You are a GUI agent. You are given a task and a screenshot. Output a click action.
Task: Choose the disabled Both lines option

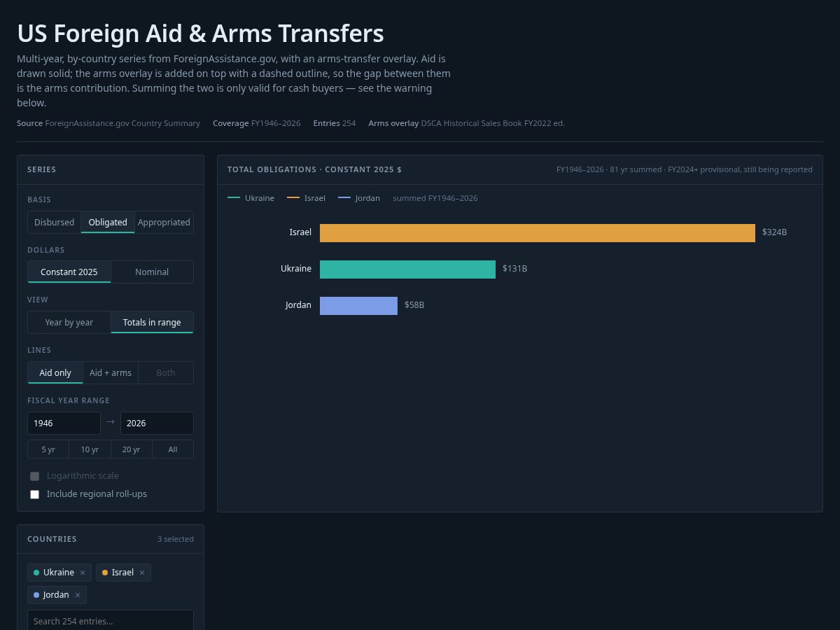(x=166, y=372)
